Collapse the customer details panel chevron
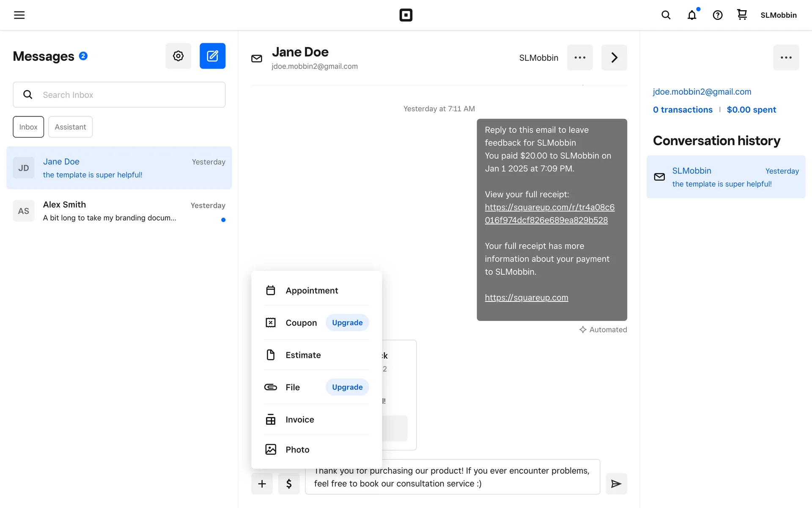Image resolution: width=812 pixels, height=508 pixels. coord(614,58)
